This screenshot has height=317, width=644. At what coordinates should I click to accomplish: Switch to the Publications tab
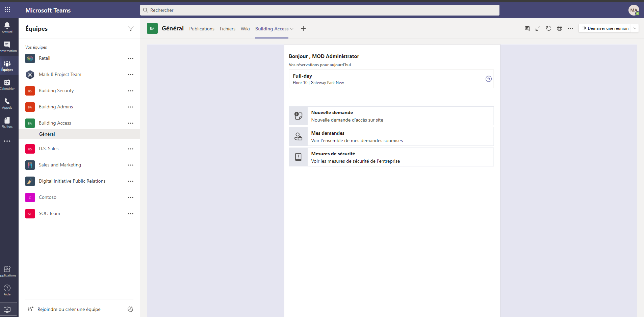tap(202, 29)
